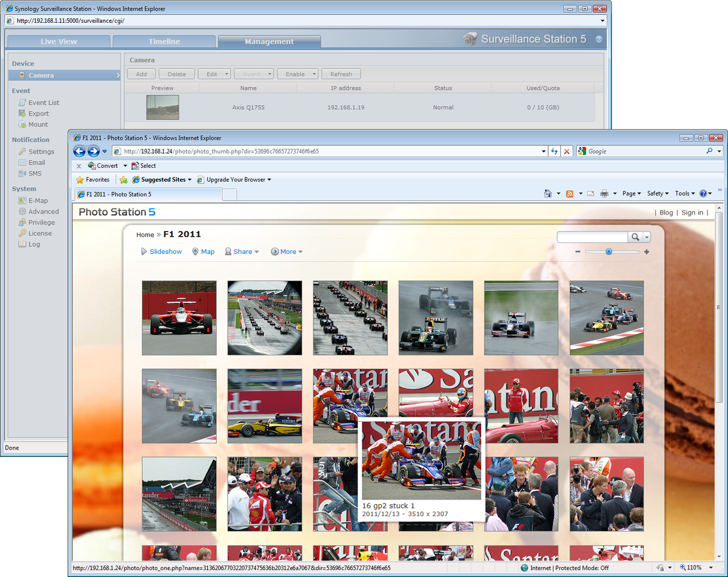
Task: Open the Page menu
Action: 631,193
